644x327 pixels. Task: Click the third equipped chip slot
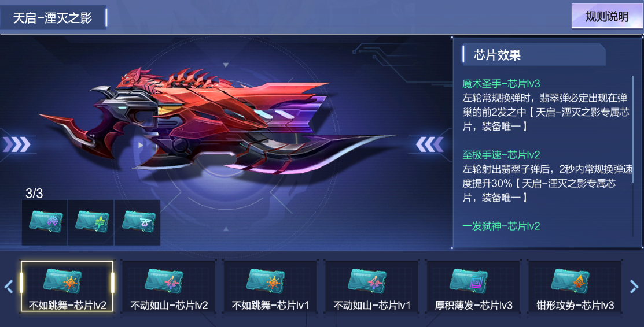[x=138, y=222]
